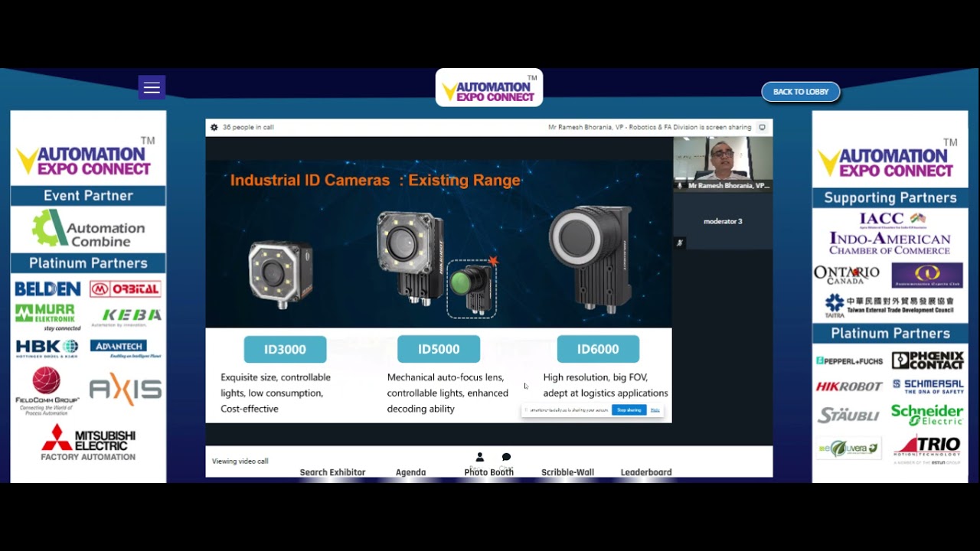This screenshot has width=980, height=551.
Task: Click the Stäubli logo
Action: [848, 416]
